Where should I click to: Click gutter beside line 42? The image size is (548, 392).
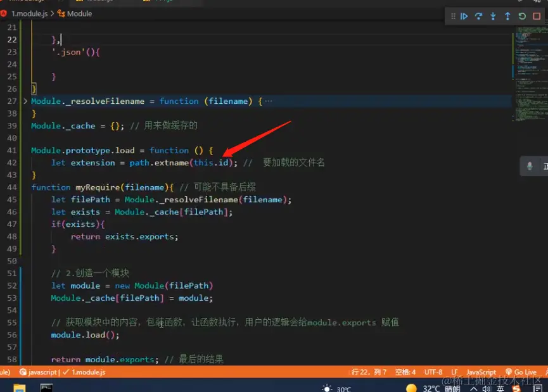click(12, 163)
